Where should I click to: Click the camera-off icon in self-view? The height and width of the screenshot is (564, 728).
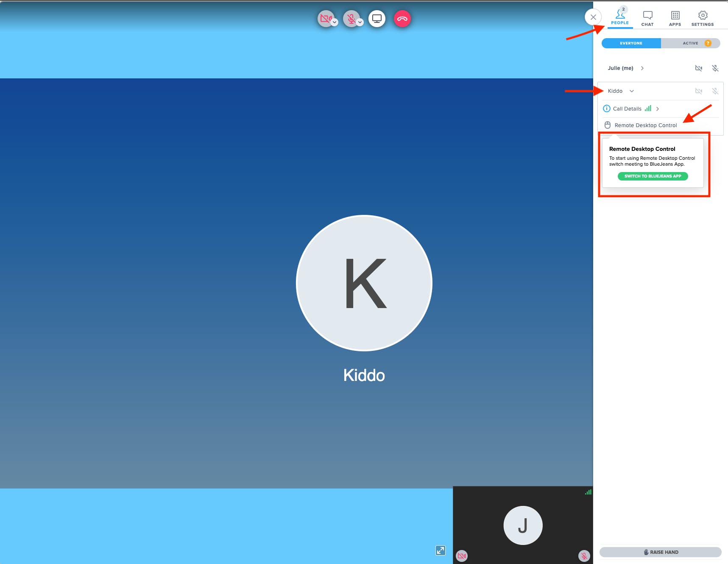pos(462,556)
